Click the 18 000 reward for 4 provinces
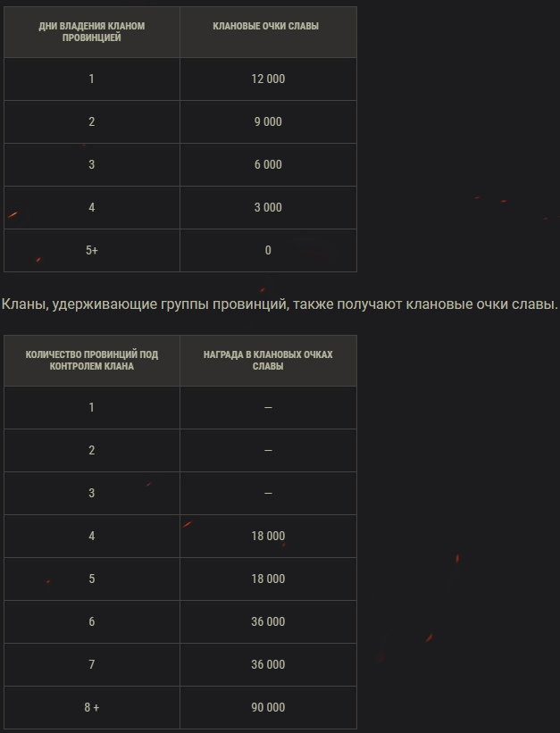The image size is (560, 733). coord(268,537)
